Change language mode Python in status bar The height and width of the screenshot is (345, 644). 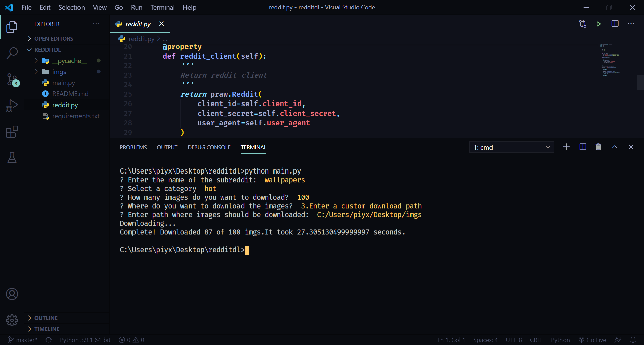point(560,340)
